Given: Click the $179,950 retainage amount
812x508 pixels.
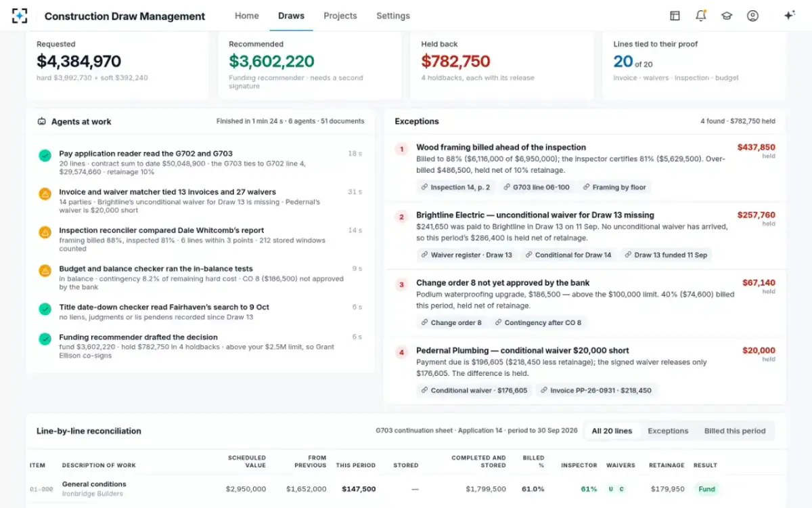Looking at the screenshot, I should point(668,488).
